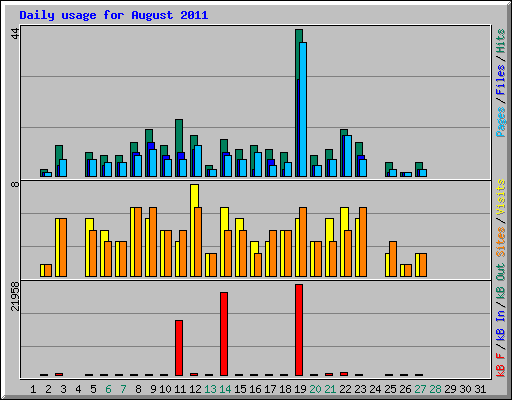
Task: Click day "19" on the x-axis
Action: (300, 389)
